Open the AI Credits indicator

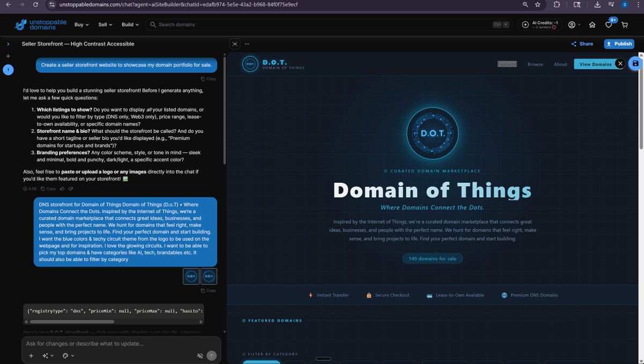click(x=539, y=25)
